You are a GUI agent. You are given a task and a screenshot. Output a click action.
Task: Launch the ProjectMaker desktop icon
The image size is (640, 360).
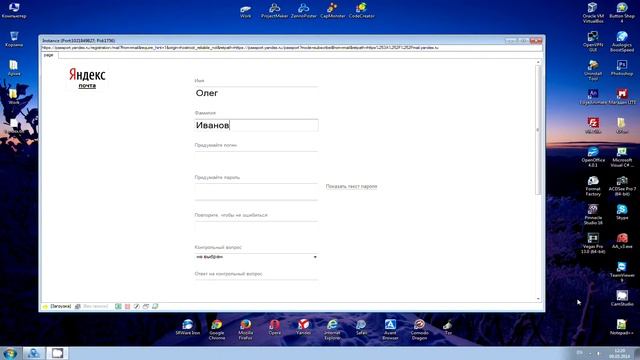pos(274,11)
